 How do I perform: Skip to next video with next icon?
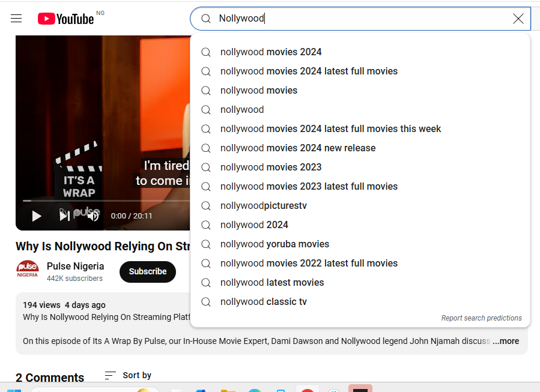pos(64,216)
